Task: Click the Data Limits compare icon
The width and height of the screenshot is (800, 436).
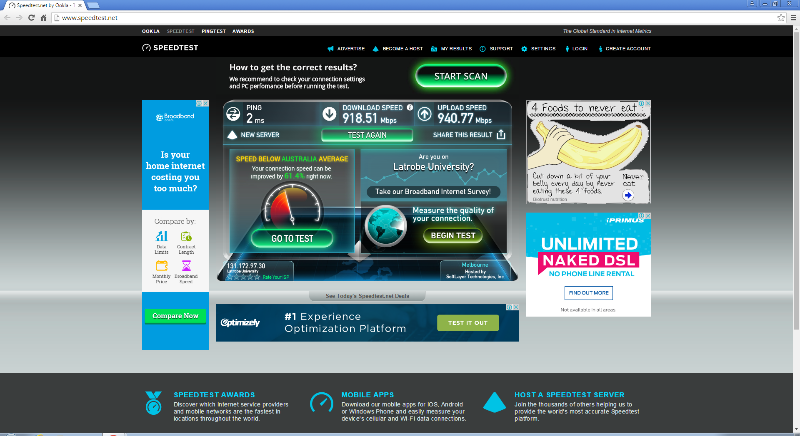Action: (162, 236)
